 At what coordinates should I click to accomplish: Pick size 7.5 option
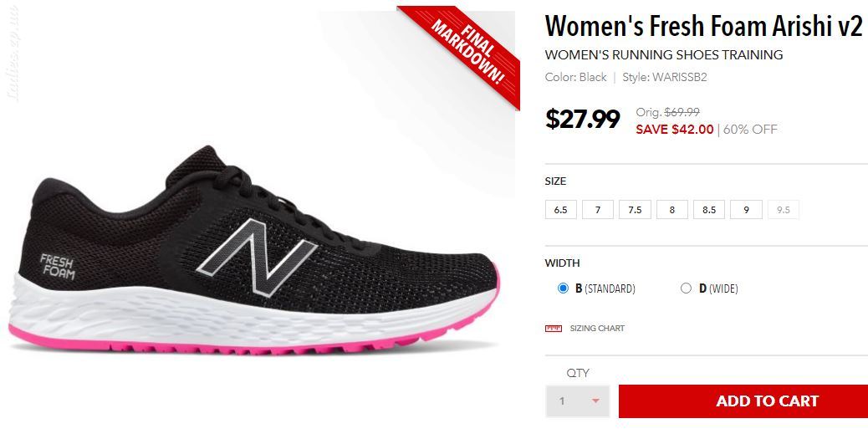[x=635, y=210]
